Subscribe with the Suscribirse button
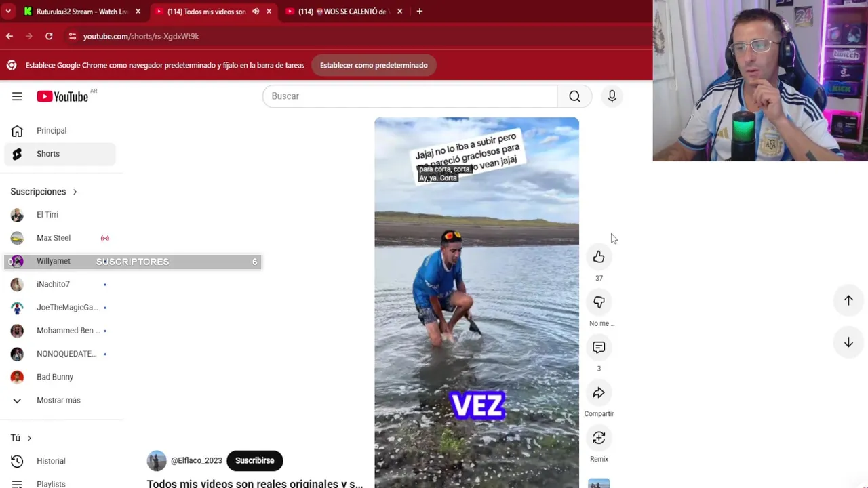The image size is (868, 488). click(x=254, y=461)
